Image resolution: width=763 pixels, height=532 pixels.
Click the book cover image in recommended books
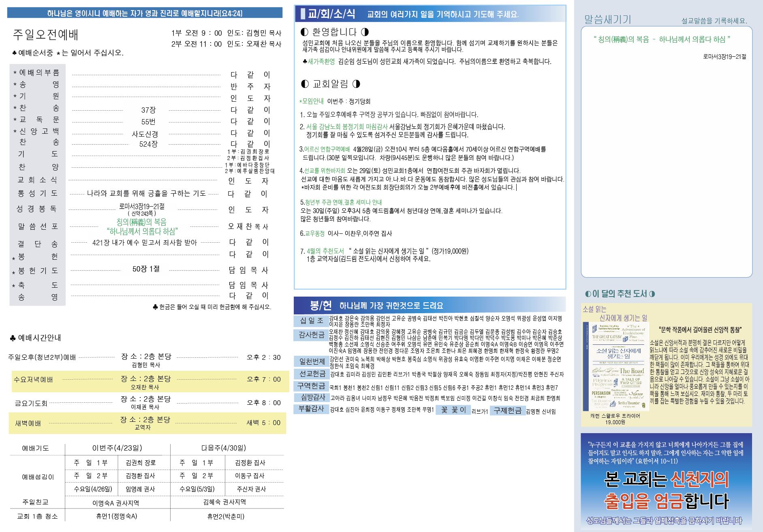point(616,367)
